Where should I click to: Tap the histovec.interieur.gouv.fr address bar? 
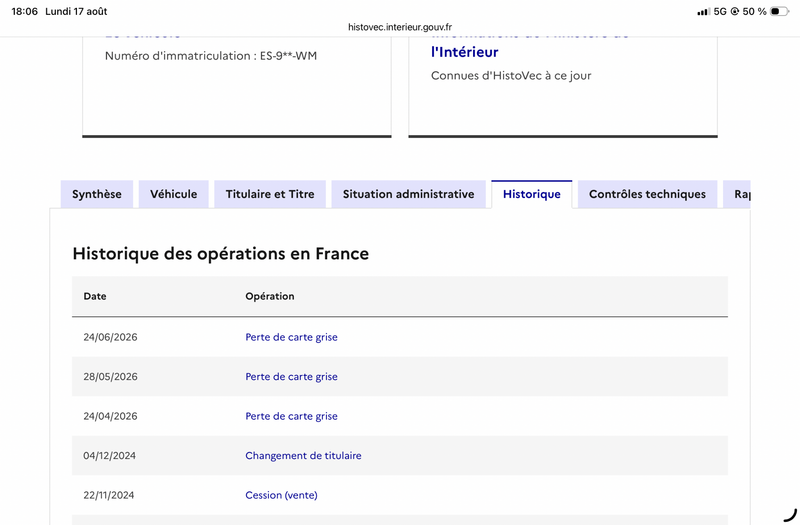400,27
